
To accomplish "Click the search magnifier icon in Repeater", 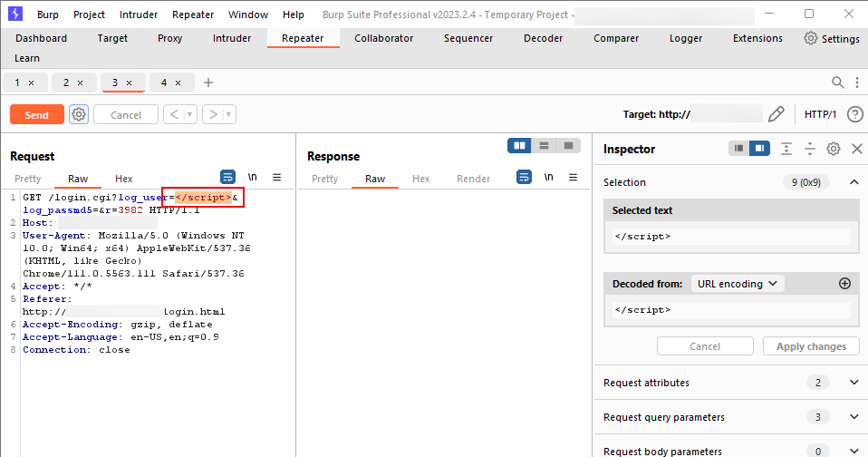I will (x=837, y=83).
